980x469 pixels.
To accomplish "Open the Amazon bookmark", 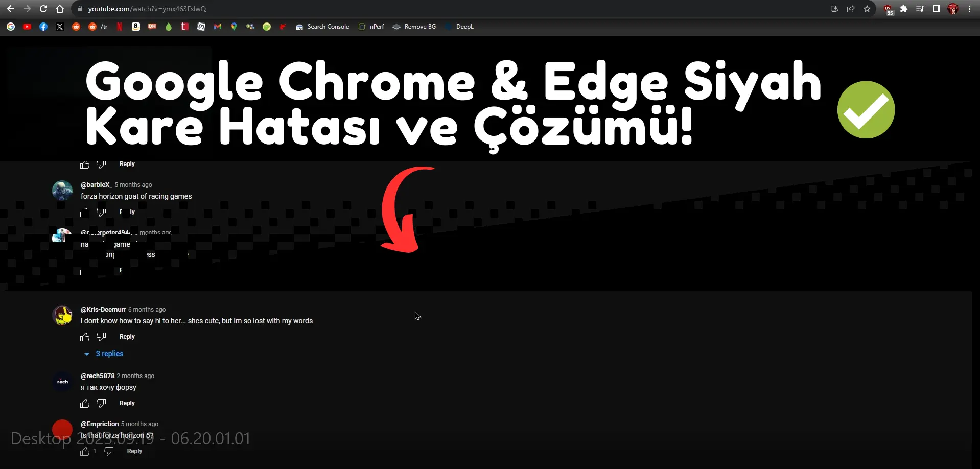I will coord(136,27).
